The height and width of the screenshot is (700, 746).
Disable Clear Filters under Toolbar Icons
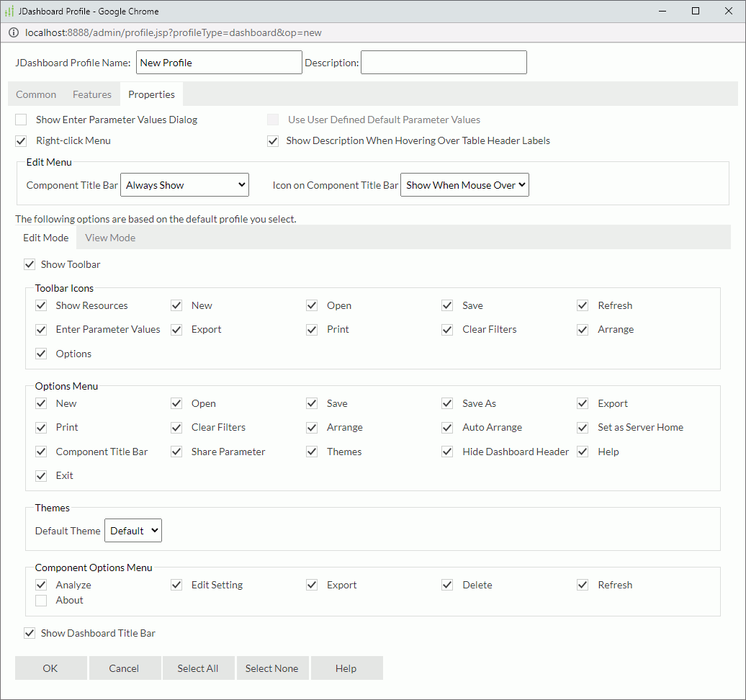pyautogui.click(x=446, y=329)
